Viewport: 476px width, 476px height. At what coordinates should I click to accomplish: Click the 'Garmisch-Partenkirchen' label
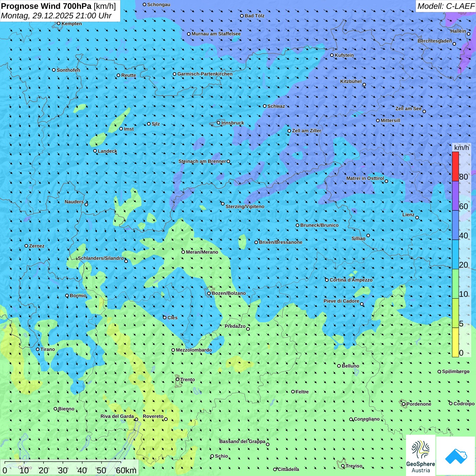205,74
